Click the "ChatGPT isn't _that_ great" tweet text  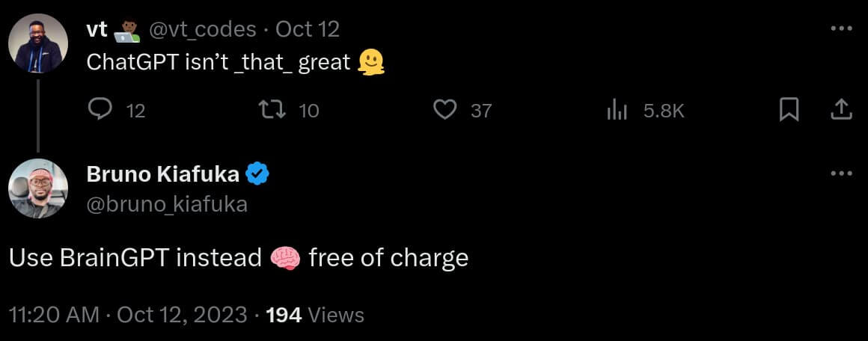point(218,62)
